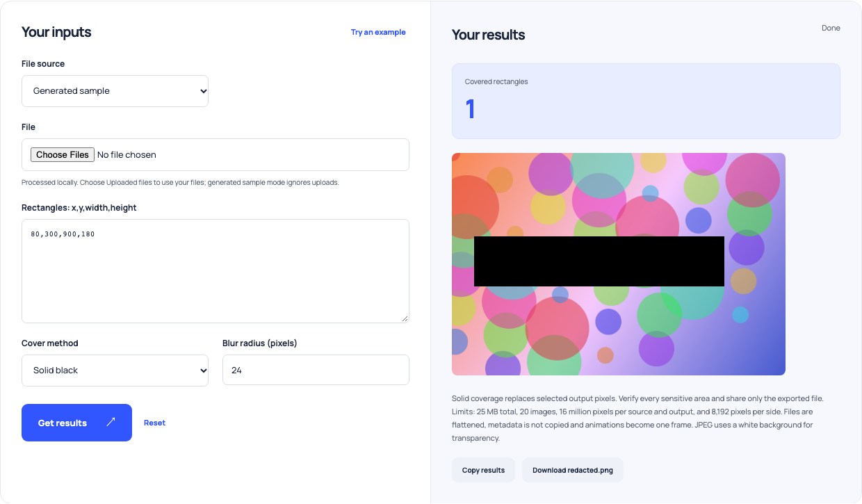Click the resize grip of Rectangles textarea

point(405,318)
